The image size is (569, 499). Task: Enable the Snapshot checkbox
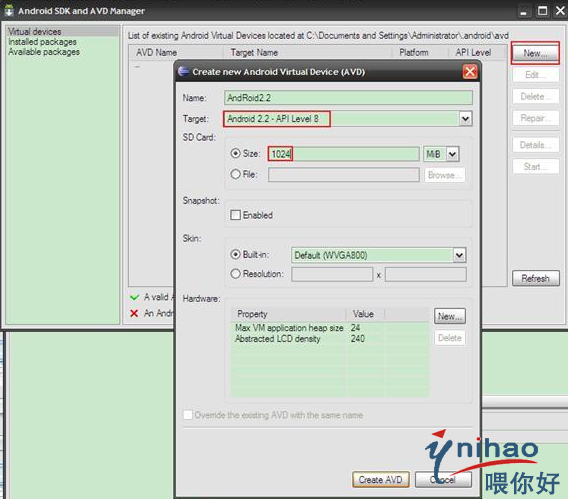coord(236,215)
